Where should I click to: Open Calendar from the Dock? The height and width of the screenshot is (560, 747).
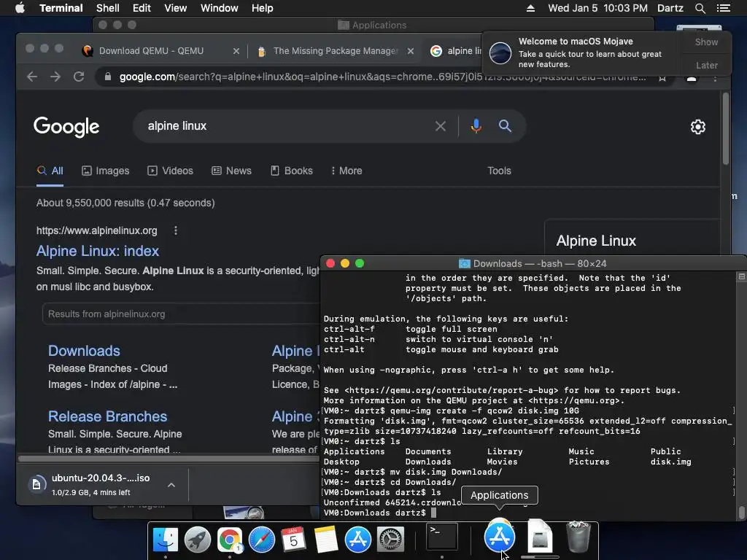[x=293, y=539]
